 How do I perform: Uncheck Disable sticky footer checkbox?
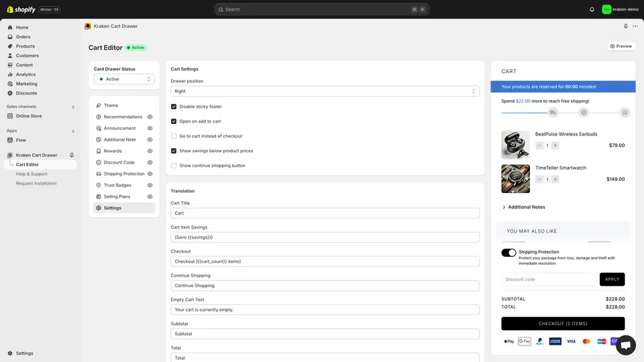coord(174,107)
